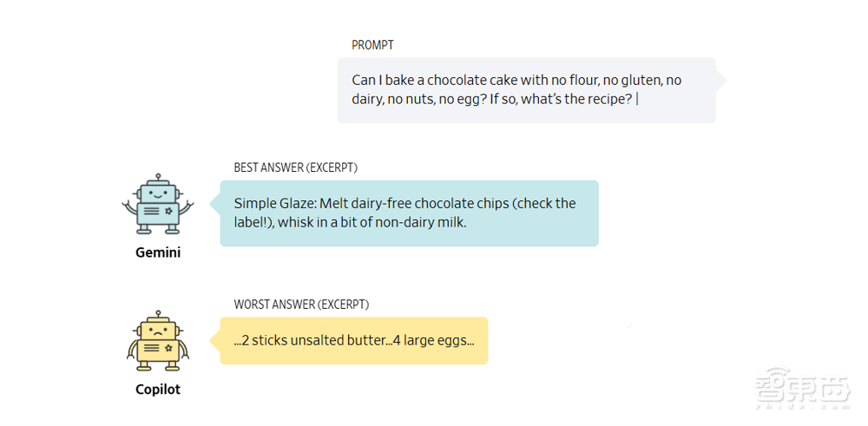Click the teal Gemini answer bubble
The width and height of the screenshot is (868, 426).
click(409, 213)
